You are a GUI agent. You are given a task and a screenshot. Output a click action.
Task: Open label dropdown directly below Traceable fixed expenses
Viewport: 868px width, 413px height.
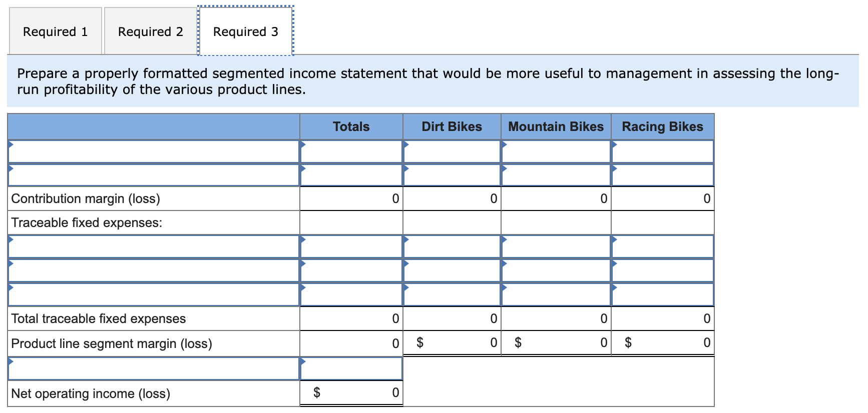click(154, 246)
